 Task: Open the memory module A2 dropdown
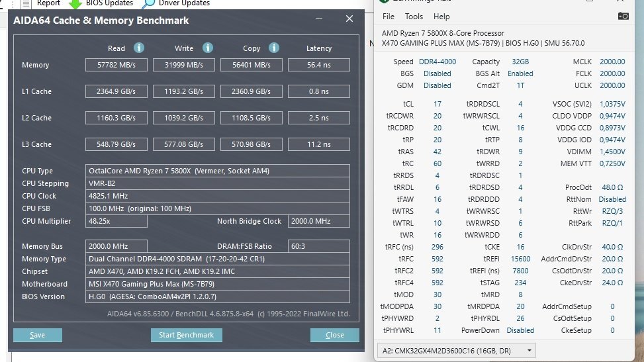tap(456, 351)
